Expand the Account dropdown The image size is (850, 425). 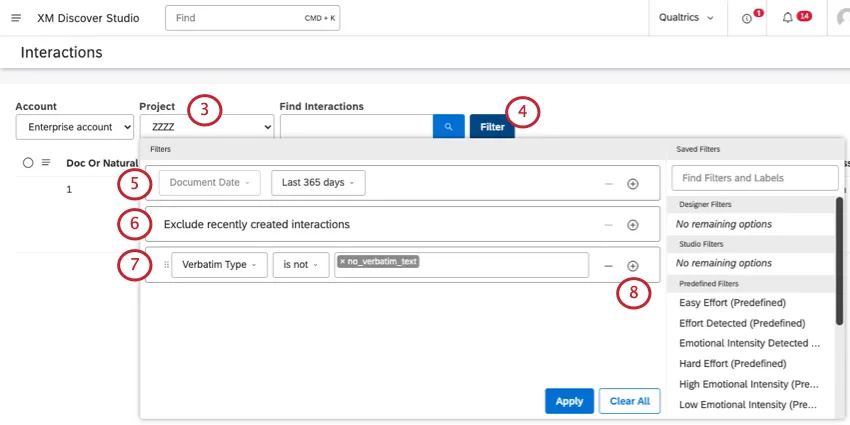(75, 127)
